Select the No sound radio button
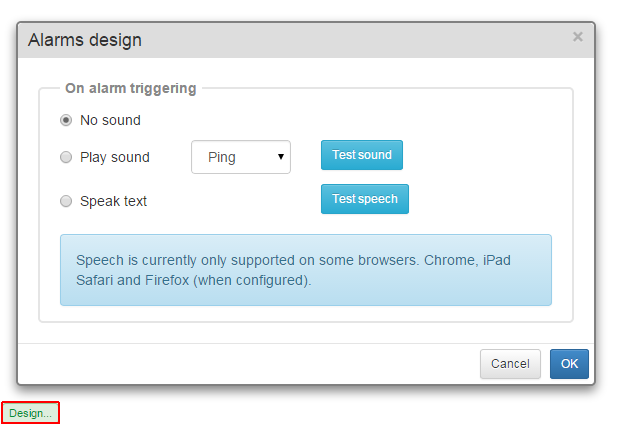The width and height of the screenshot is (621, 426). [x=66, y=120]
